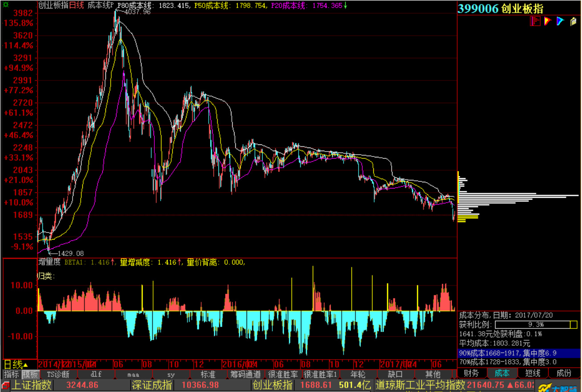Switch to the 财务 panel tab

click(x=472, y=373)
